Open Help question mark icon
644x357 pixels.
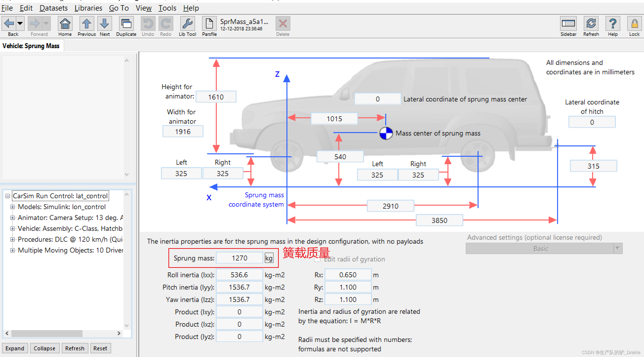613,23
